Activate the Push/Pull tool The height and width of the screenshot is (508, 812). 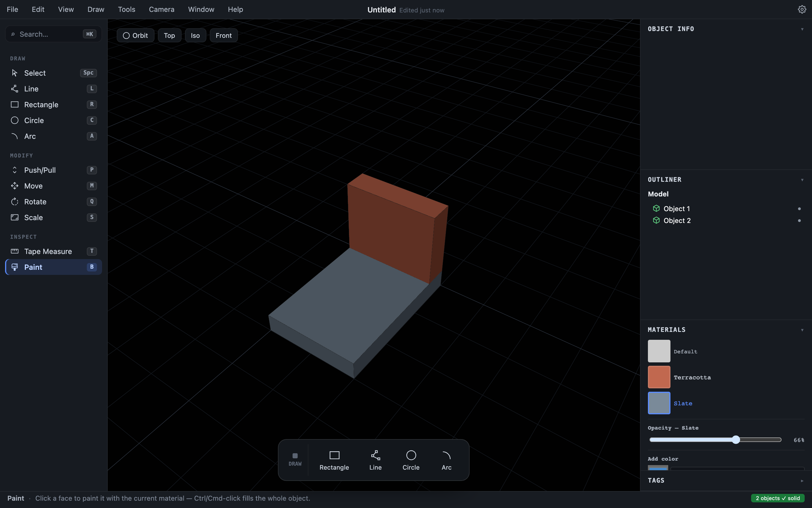coord(54,170)
